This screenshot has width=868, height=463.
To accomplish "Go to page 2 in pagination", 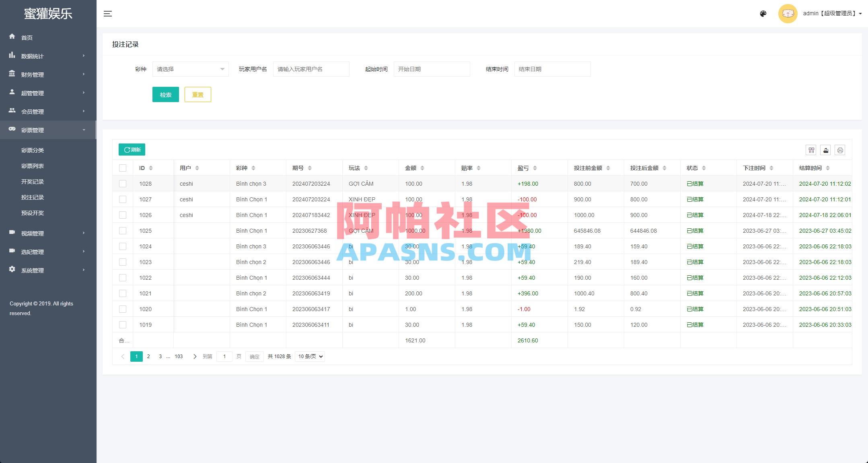I will pyautogui.click(x=148, y=356).
